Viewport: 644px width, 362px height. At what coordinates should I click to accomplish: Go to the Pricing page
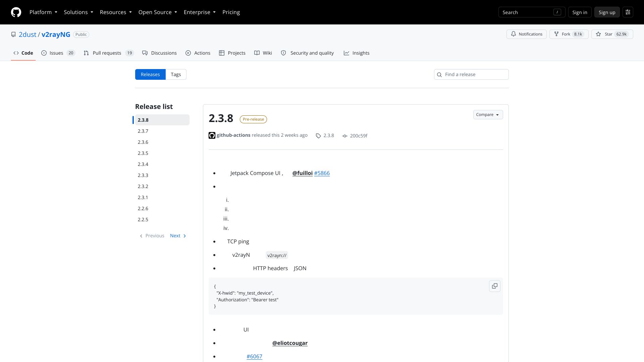231,12
